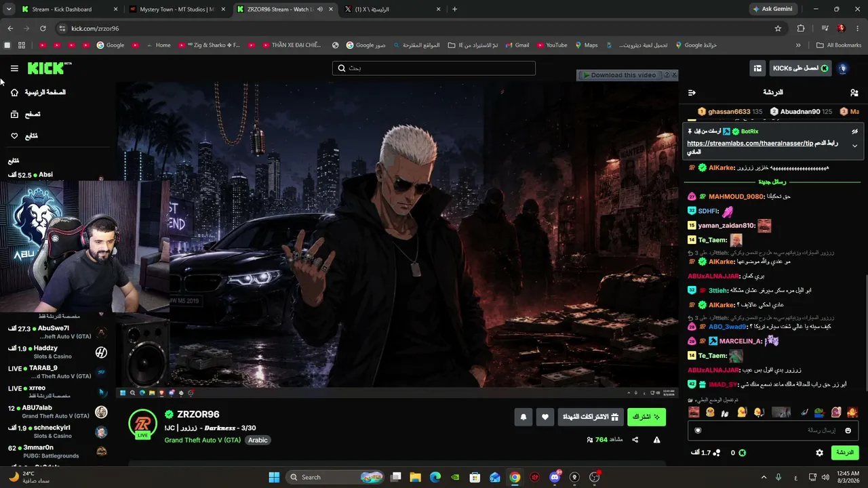Open the Chrome extensions puzzle icon
Image resolution: width=868 pixels, height=488 pixels.
coord(801,28)
